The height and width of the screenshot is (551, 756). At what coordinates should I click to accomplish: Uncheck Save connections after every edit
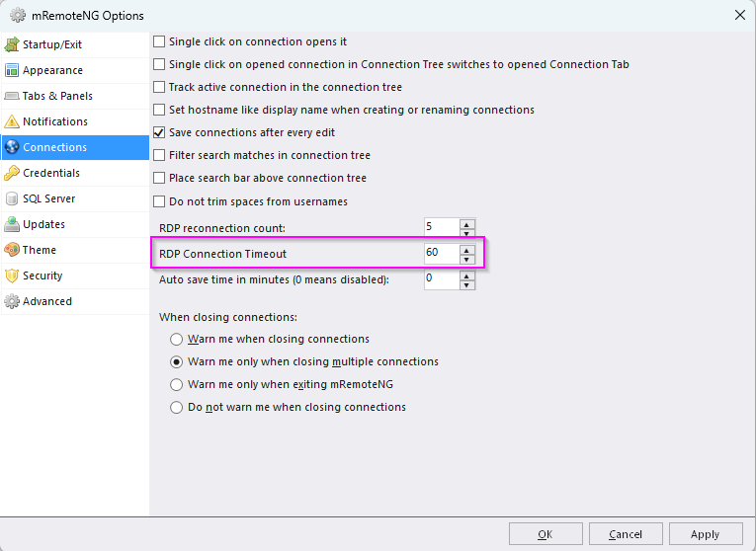(159, 132)
